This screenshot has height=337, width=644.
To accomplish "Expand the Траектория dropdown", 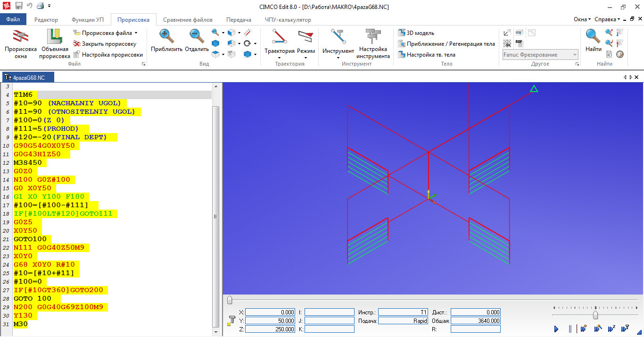I will tap(279, 58).
